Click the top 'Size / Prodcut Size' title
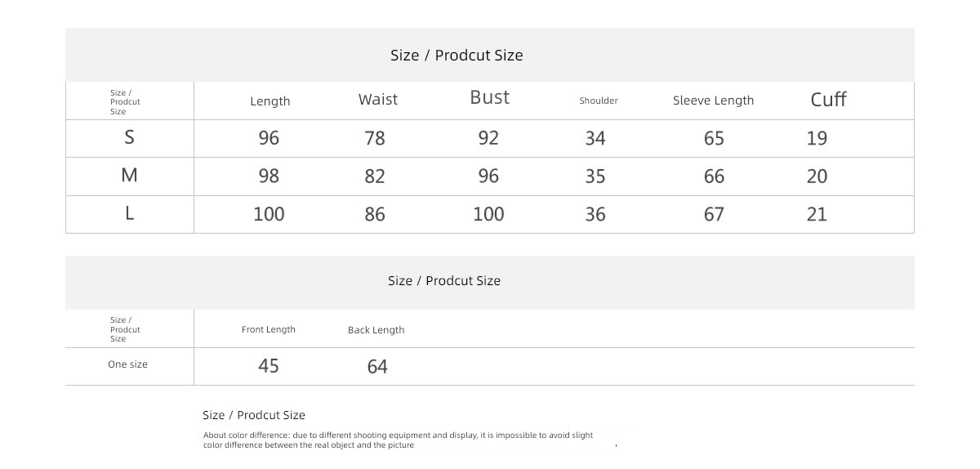980x469 pixels. (x=457, y=56)
